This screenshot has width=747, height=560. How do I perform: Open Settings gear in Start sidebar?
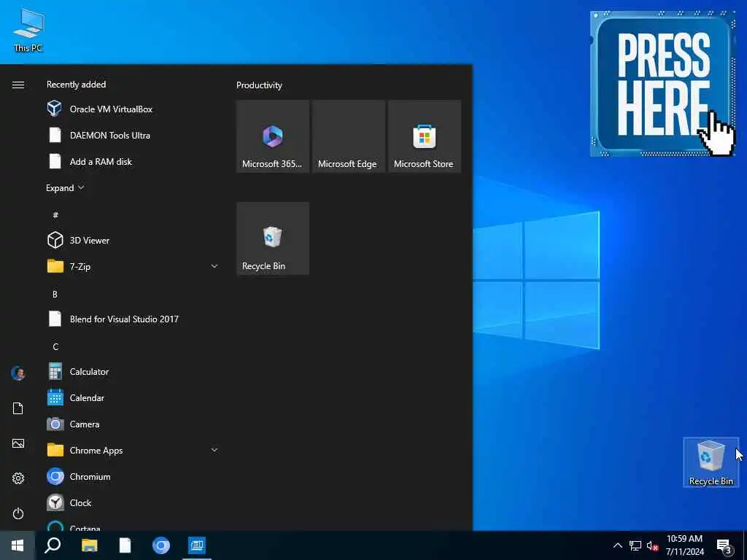coord(18,478)
